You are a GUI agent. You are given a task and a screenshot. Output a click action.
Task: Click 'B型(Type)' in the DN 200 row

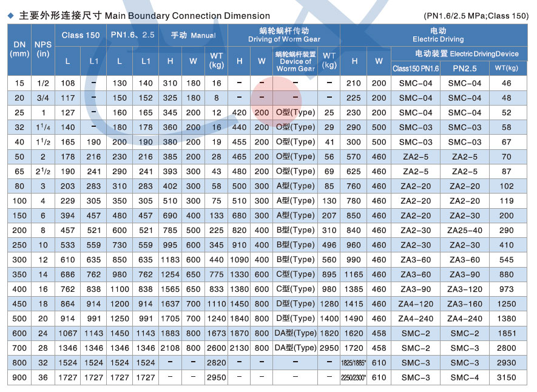296,231
